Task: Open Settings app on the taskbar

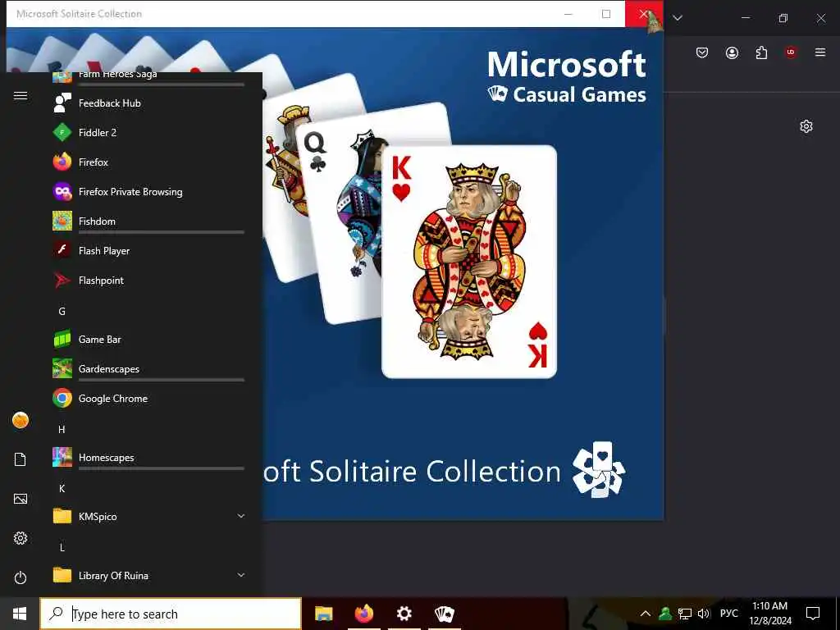Action: click(404, 614)
